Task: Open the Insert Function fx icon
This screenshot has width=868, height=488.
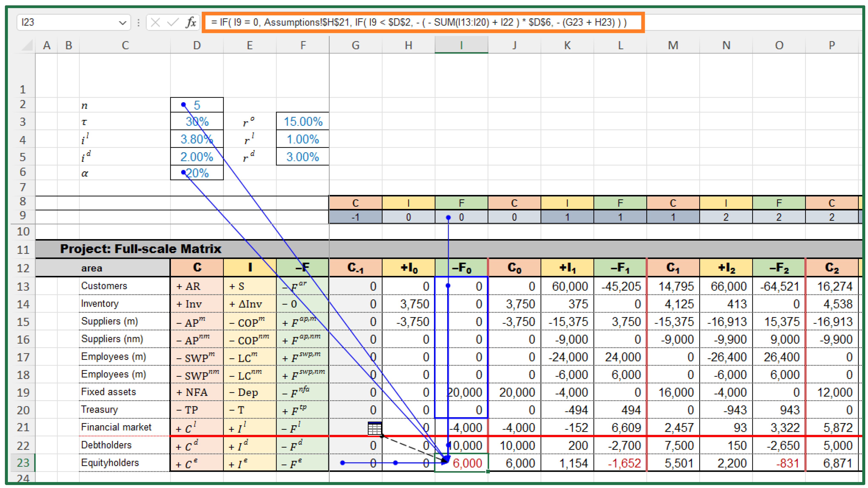Action: [x=191, y=23]
